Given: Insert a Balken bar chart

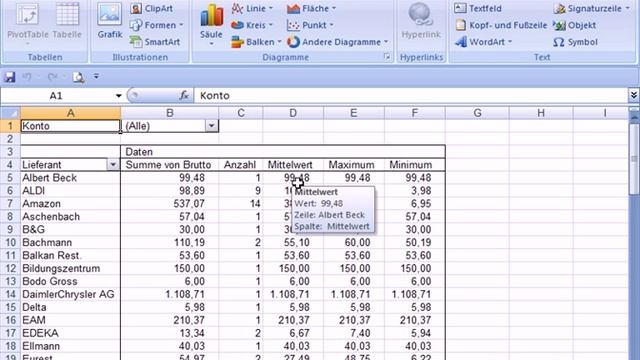Looking at the screenshot, I should (x=256, y=42).
